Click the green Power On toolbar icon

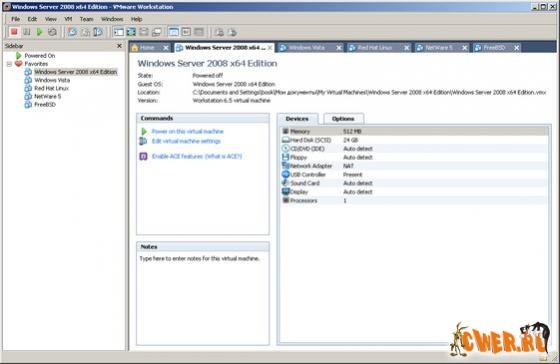point(39,32)
